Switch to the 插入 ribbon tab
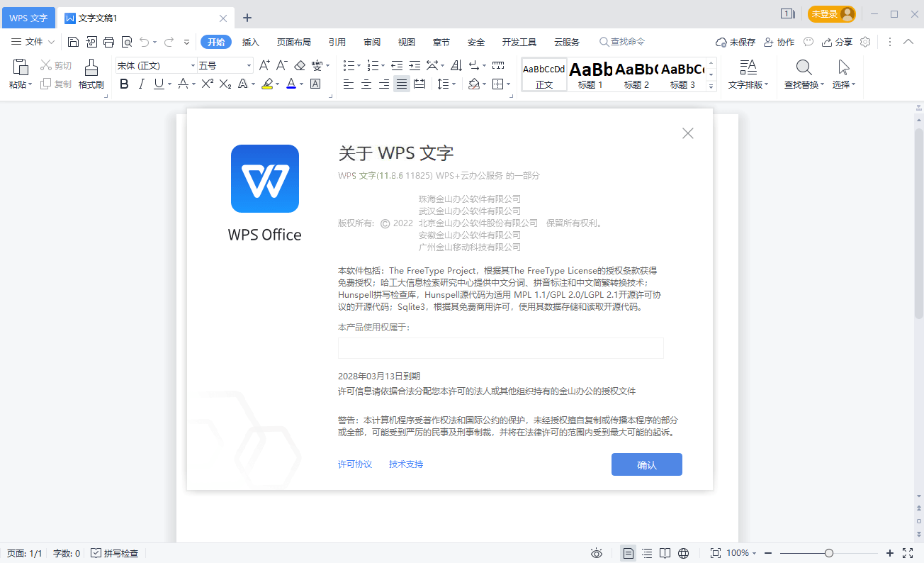Viewport: 924px width, 563px height. click(249, 41)
